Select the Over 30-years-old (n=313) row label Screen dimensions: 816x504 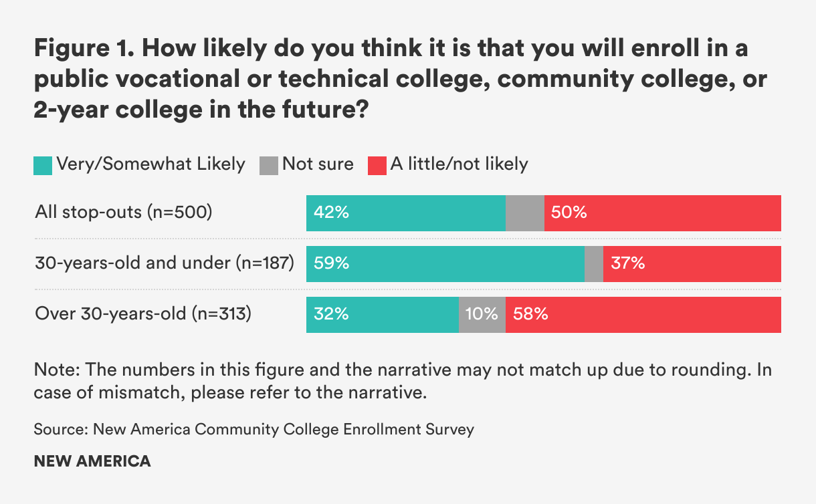[142, 313]
